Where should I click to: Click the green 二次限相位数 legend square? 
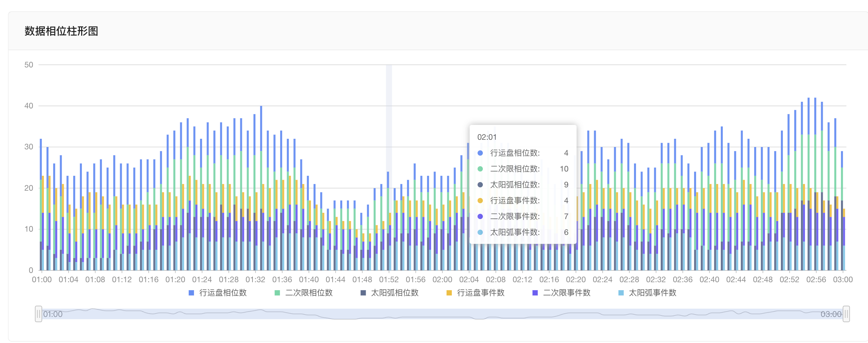[x=277, y=293]
